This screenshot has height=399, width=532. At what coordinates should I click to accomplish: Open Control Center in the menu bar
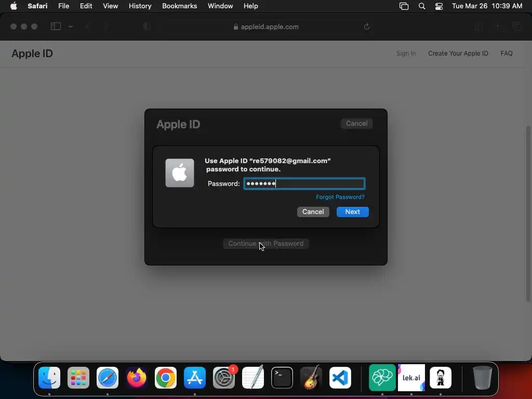point(438,6)
